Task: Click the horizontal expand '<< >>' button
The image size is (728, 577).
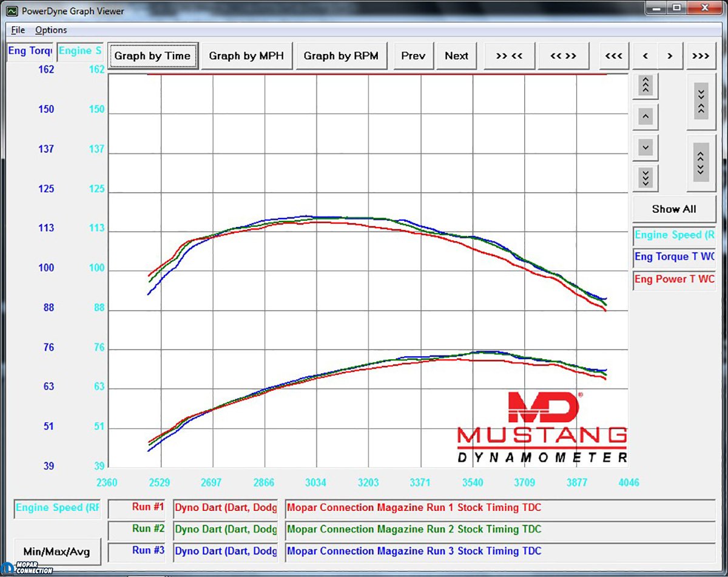Action: [x=563, y=56]
